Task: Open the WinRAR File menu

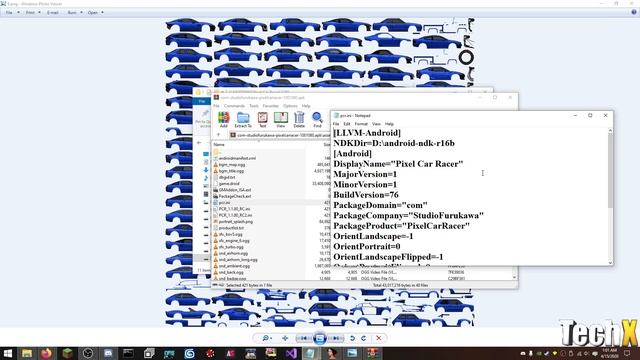Action: [216, 106]
